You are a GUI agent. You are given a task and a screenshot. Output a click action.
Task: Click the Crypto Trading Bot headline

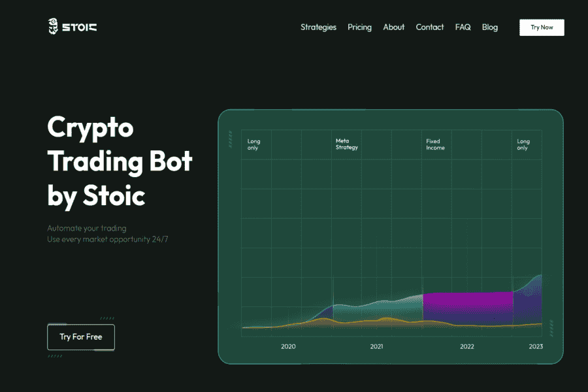(120, 161)
